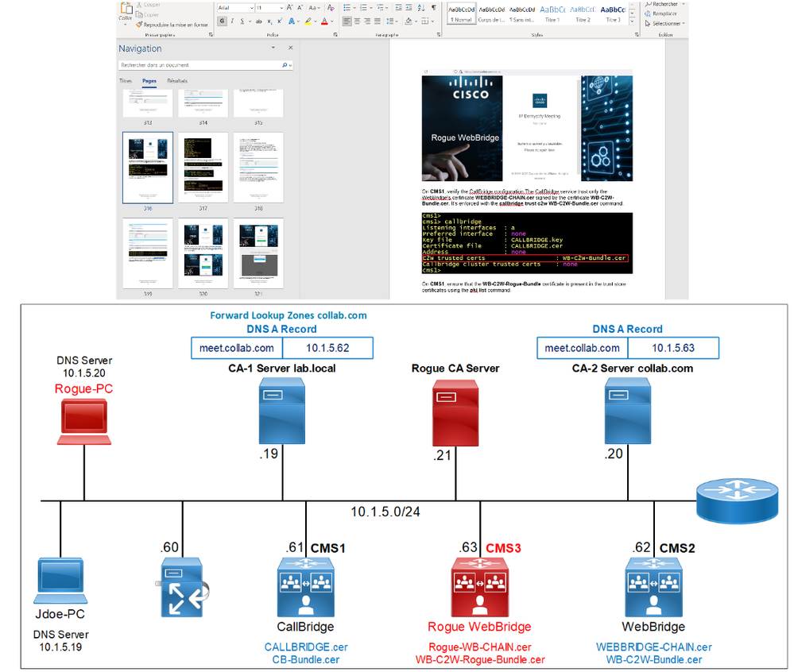Increase the paragraph indent

pos(409,8)
